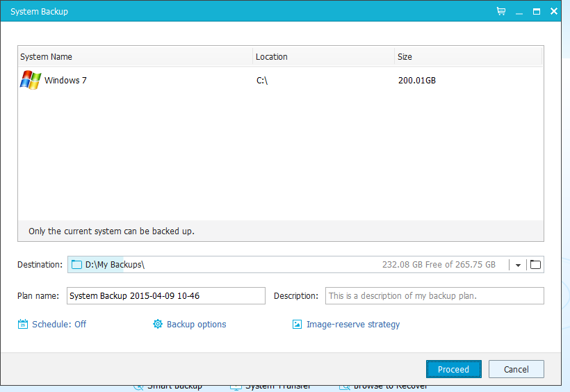Image resolution: width=570 pixels, height=392 pixels.
Task: Click the Windows 7 logo icon
Action: click(31, 80)
